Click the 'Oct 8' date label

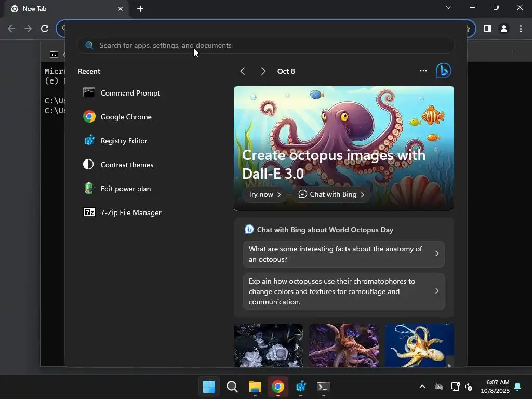[x=286, y=71]
